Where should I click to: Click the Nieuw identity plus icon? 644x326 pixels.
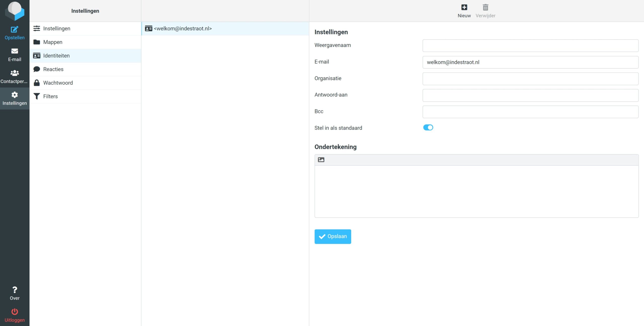click(464, 8)
